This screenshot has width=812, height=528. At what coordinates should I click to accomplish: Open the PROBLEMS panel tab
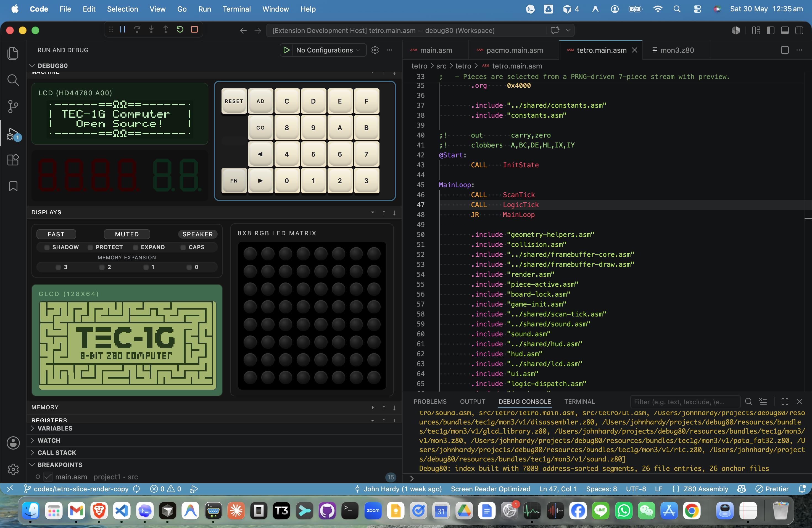point(430,402)
